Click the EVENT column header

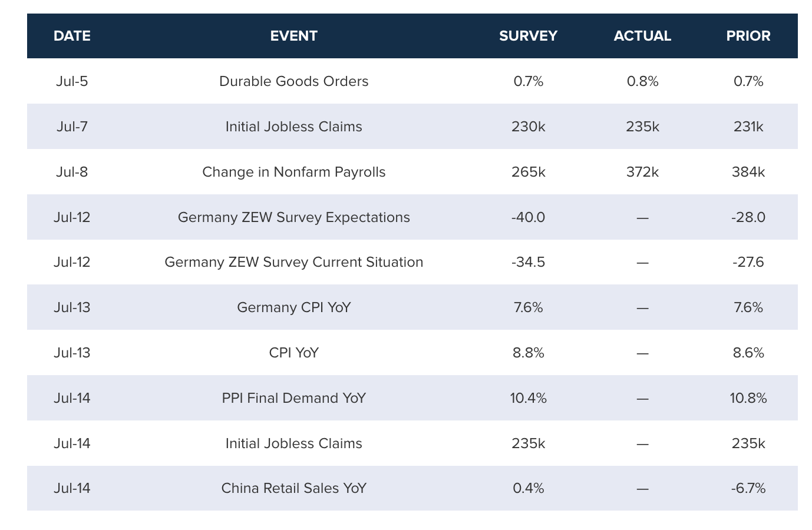(293, 36)
